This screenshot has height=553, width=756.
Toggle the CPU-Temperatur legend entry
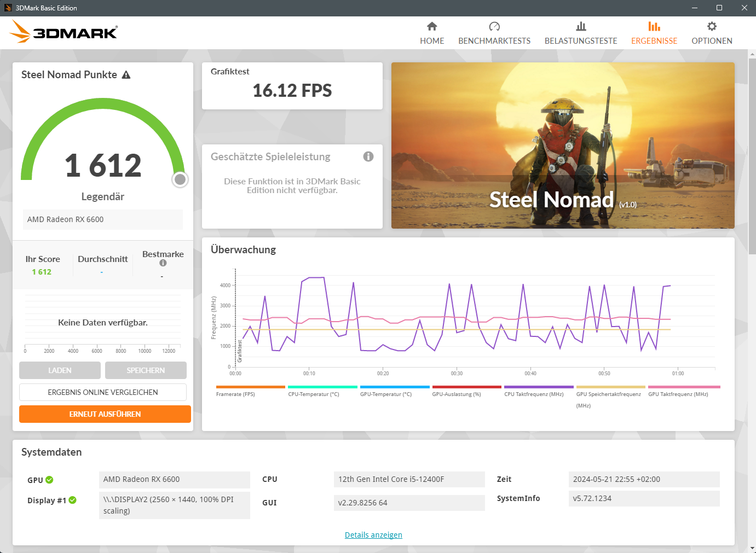point(322,391)
